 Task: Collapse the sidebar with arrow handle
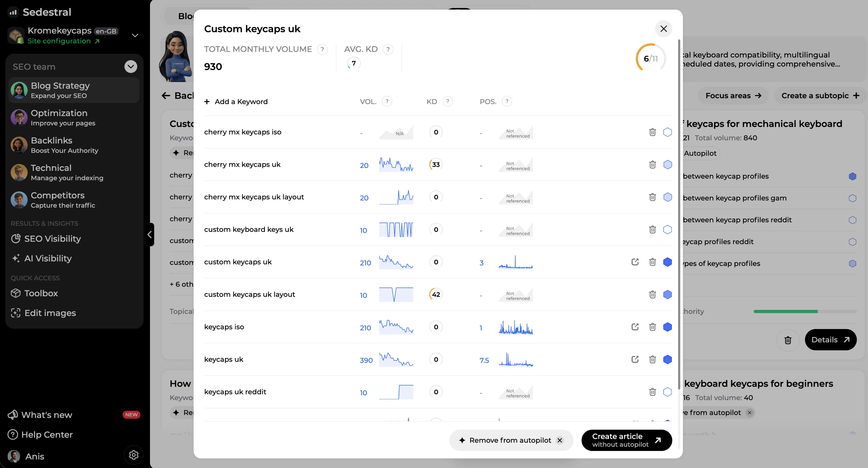150,235
